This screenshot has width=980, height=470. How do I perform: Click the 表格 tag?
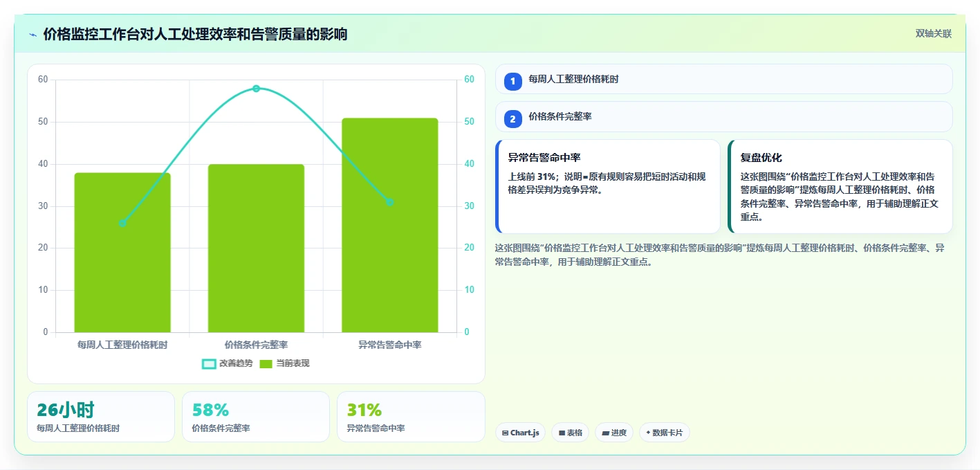pos(570,433)
